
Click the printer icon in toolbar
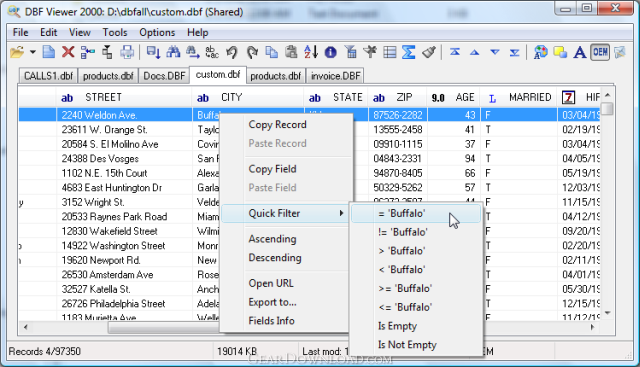tap(127, 52)
